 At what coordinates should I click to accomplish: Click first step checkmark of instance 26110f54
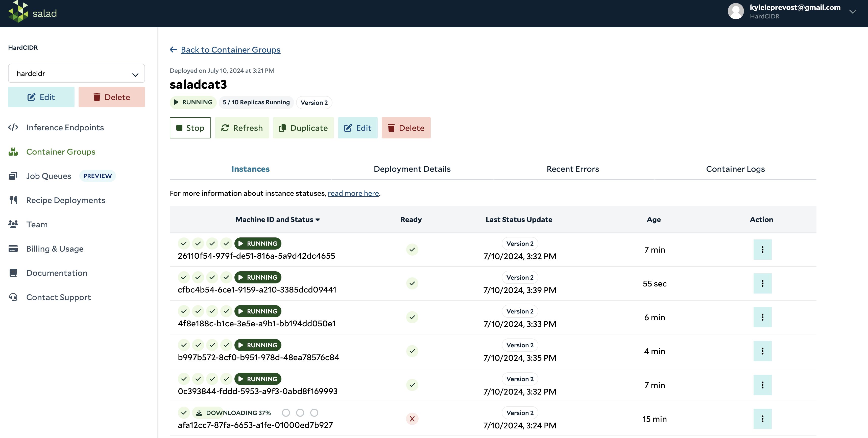(184, 243)
